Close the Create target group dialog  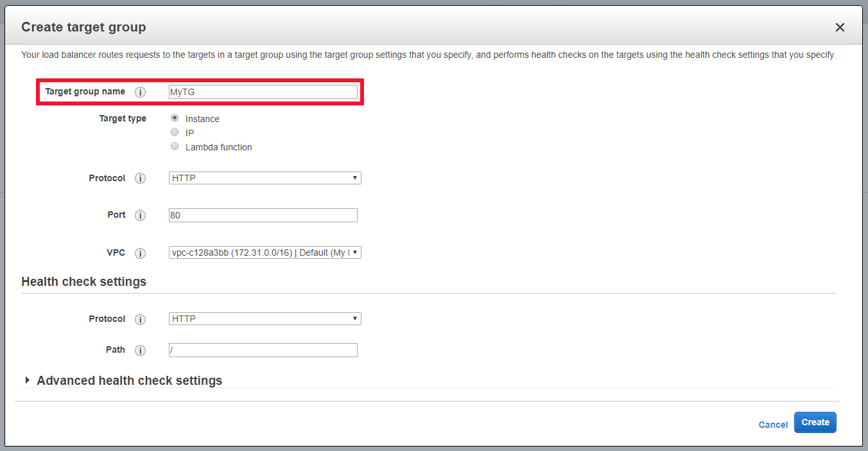coord(839,27)
